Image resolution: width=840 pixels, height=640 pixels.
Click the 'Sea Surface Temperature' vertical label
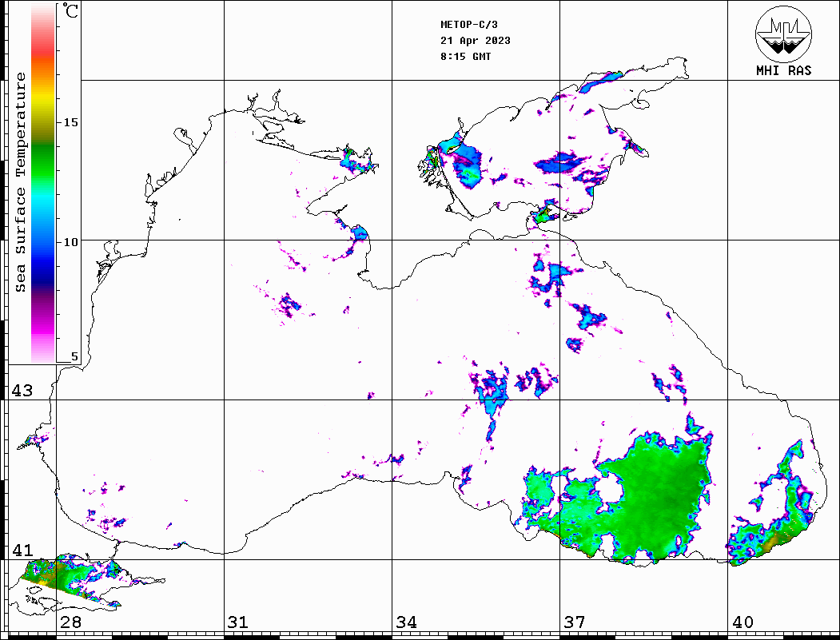[x=20, y=182]
